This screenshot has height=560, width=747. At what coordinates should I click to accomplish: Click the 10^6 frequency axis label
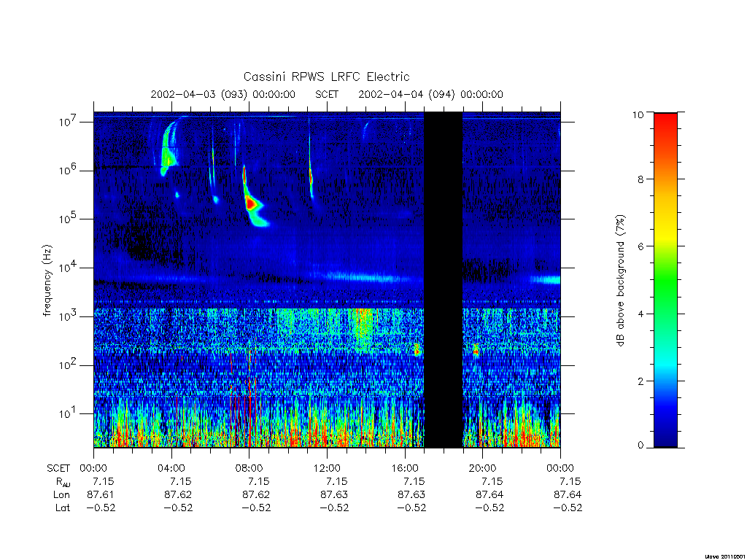tap(69, 169)
